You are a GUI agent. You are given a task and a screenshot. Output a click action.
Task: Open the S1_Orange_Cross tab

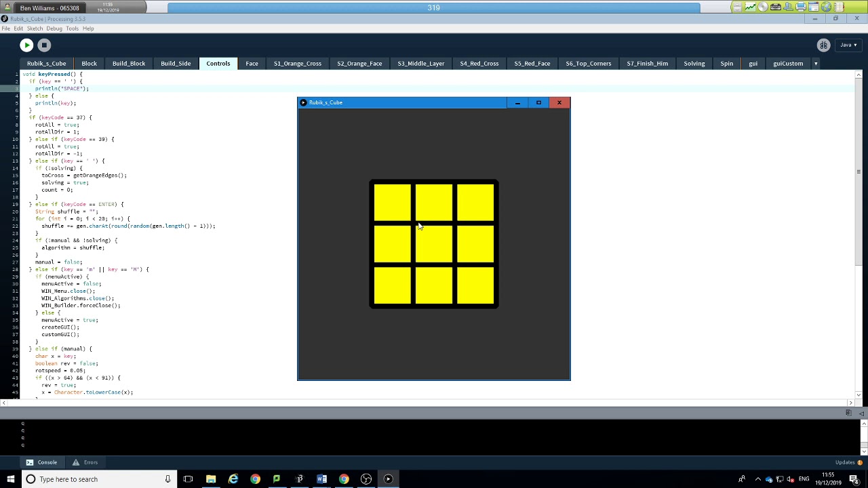tap(298, 64)
